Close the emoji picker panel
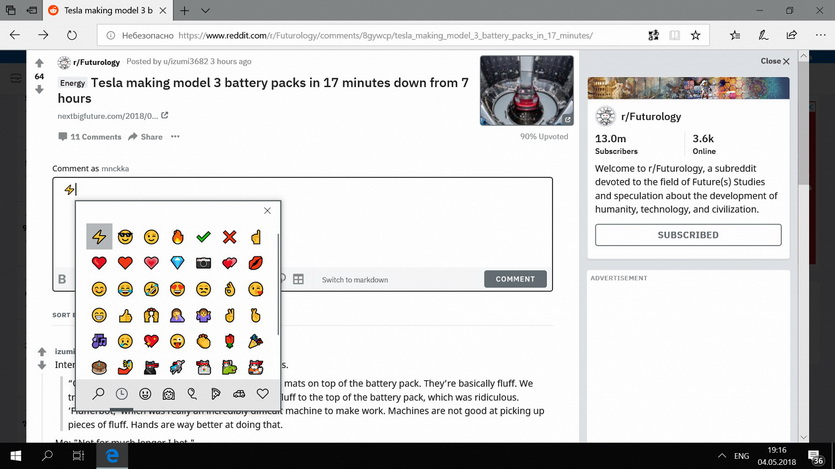835x469 pixels. (267, 211)
